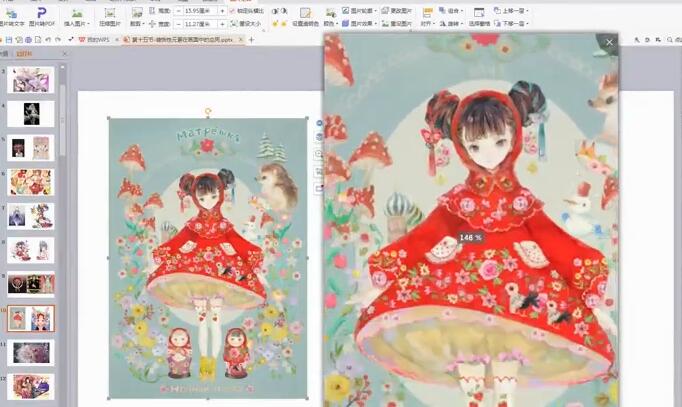Click the topmost blue icon beside the picture
The height and width of the screenshot is (407, 682).
[319, 123]
